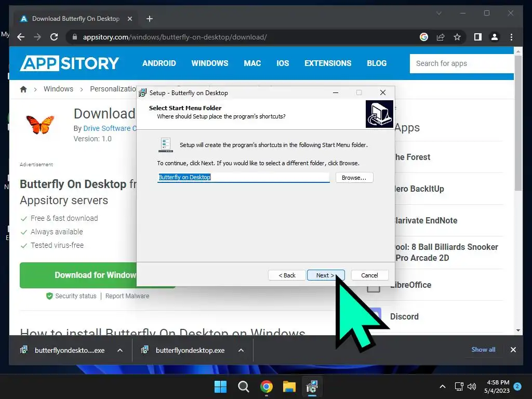Open LibreOffice in sidebar list
Image resolution: width=532 pixels, height=399 pixels.
coord(410,285)
